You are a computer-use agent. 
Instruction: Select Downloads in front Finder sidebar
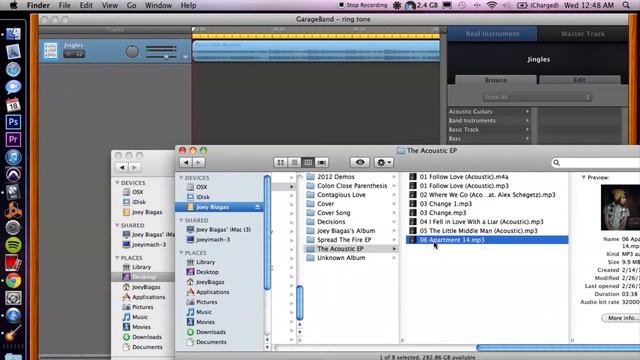coord(211,332)
